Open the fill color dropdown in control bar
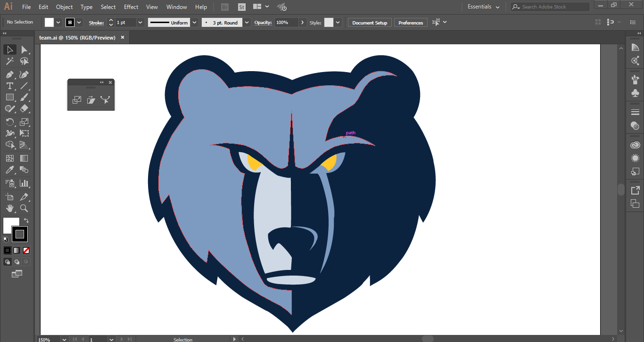 [x=58, y=22]
